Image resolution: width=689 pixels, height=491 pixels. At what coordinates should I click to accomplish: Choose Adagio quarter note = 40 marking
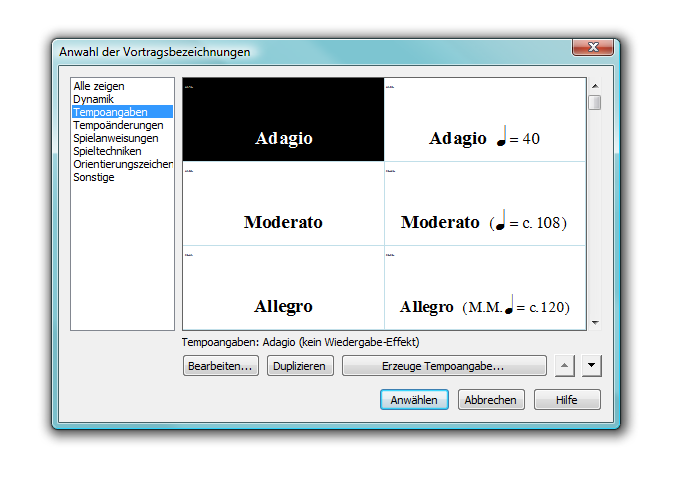pos(485,120)
